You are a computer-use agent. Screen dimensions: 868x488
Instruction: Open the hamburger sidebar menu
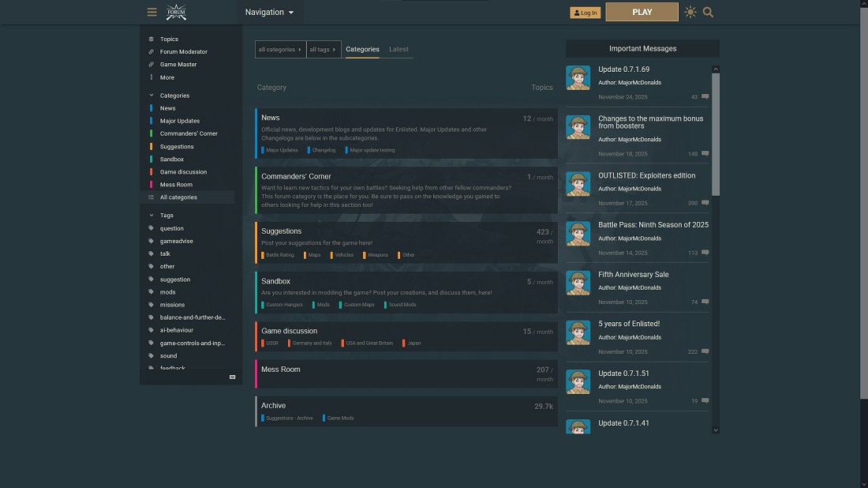click(152, 12)
